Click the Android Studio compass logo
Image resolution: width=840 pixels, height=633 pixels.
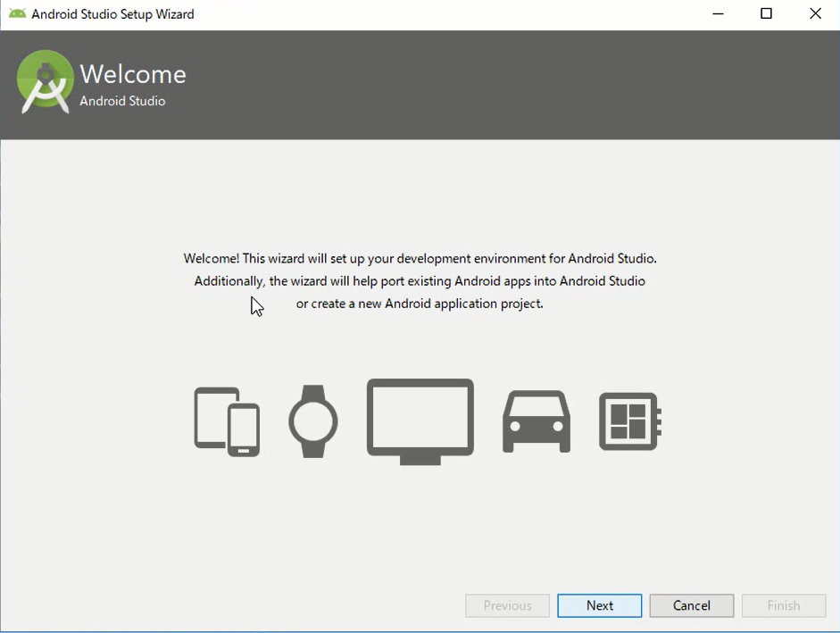pyautogui.click(x=45, y=82)
